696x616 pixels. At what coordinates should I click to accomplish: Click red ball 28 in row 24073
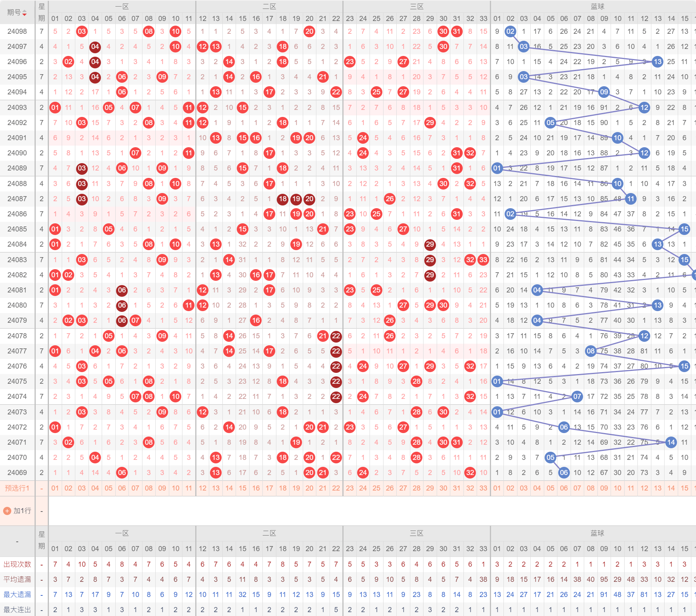point(417,412)
